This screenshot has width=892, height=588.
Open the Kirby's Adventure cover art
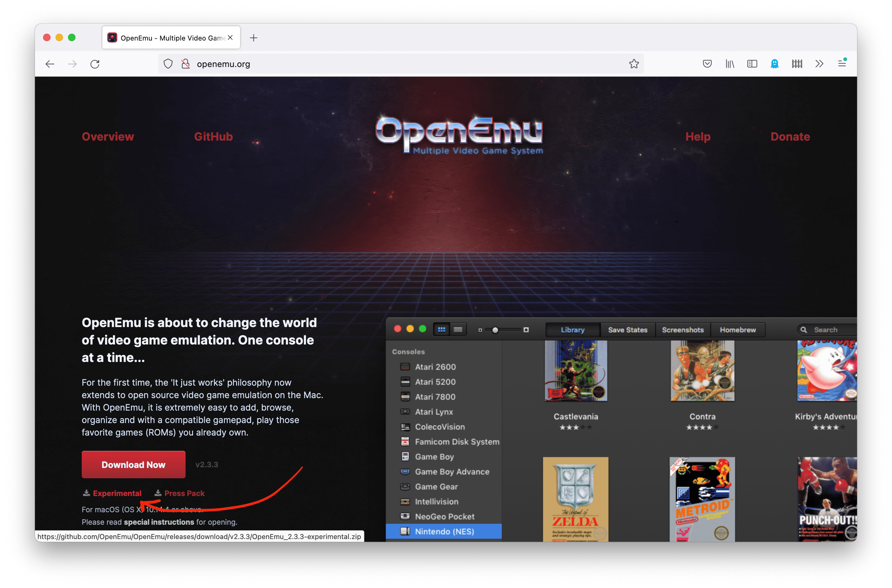tap(827, 370)
